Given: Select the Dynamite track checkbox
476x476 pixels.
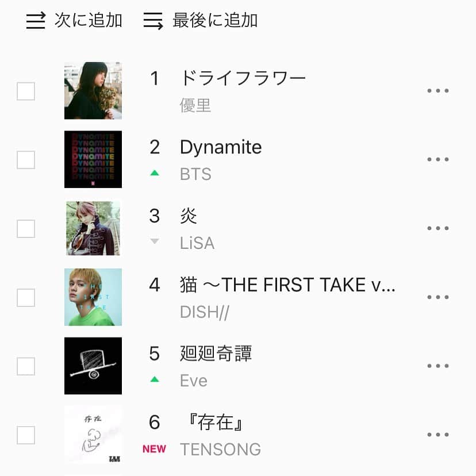Looking at the screenshot, I should coord(26,160).
